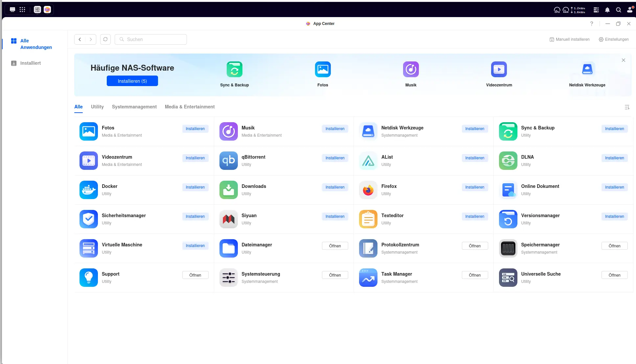Viewport: 636px width, 364px height.
Task: Click the Sync & Backup banner icon
Action: pyautogui.click(x=234, y=69)
